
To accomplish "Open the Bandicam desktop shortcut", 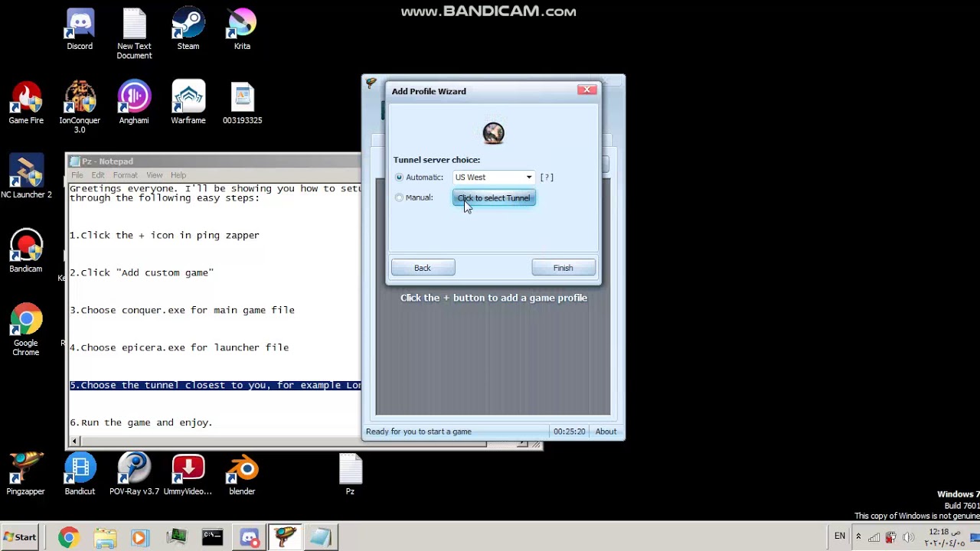I will click(x=26, y=251).
